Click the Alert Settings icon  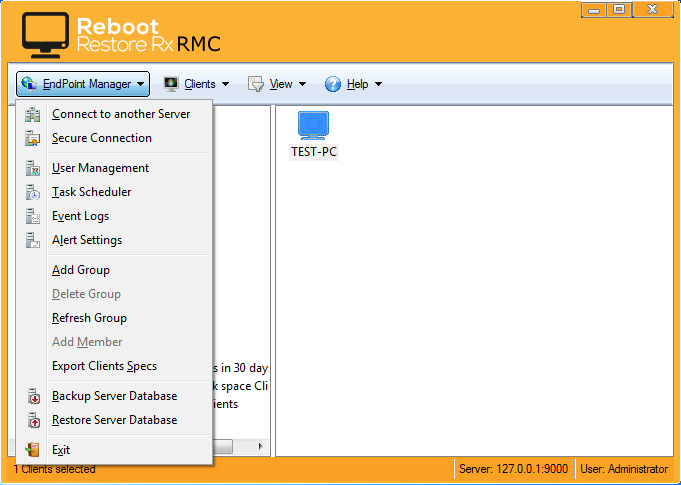(33, 240)
